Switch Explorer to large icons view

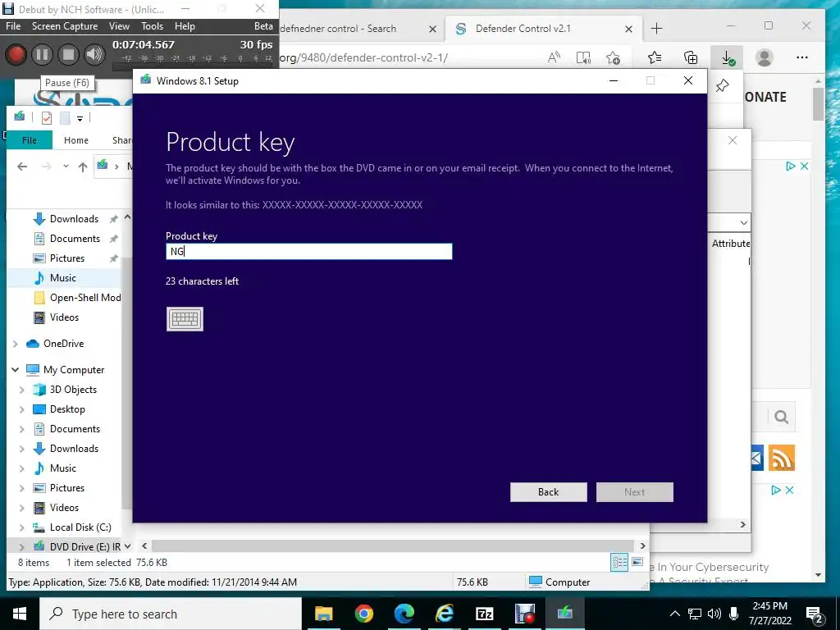pos(637,563)
